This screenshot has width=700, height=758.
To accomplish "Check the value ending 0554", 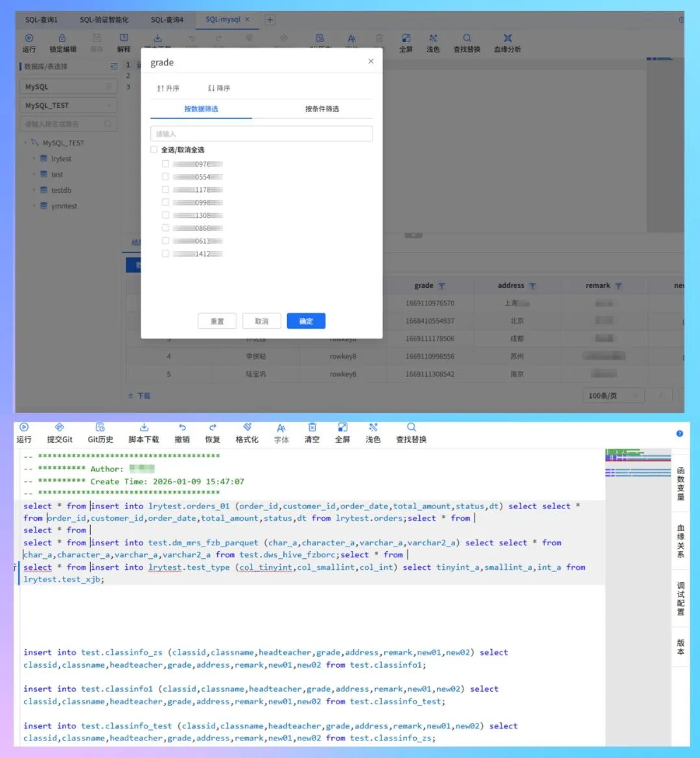I will [x=166, y=177].
